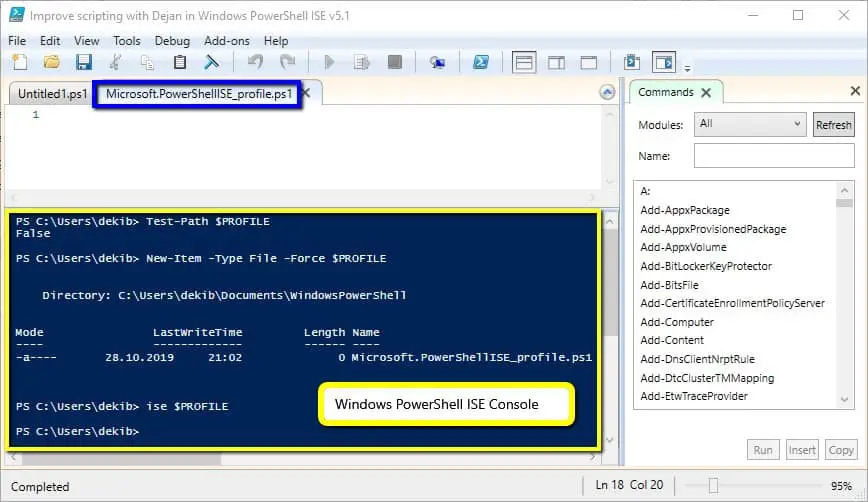Open the New Remote PowerShell Tab icon
868x502 pixels.
437,63
